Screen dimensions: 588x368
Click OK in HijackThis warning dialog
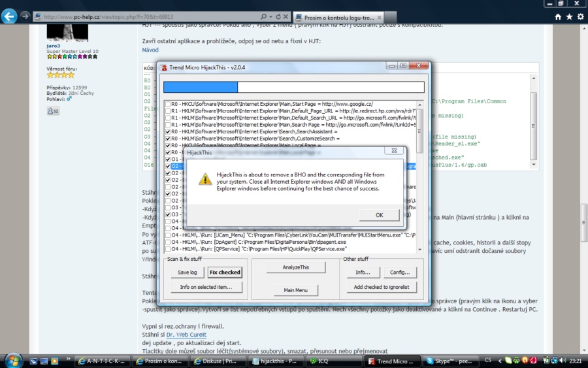pos(379,215)
